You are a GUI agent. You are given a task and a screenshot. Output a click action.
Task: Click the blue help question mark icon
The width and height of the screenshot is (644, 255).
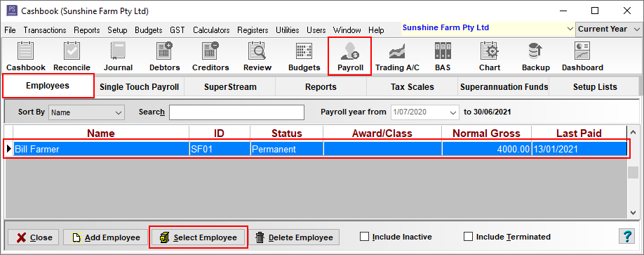(626, 237)
